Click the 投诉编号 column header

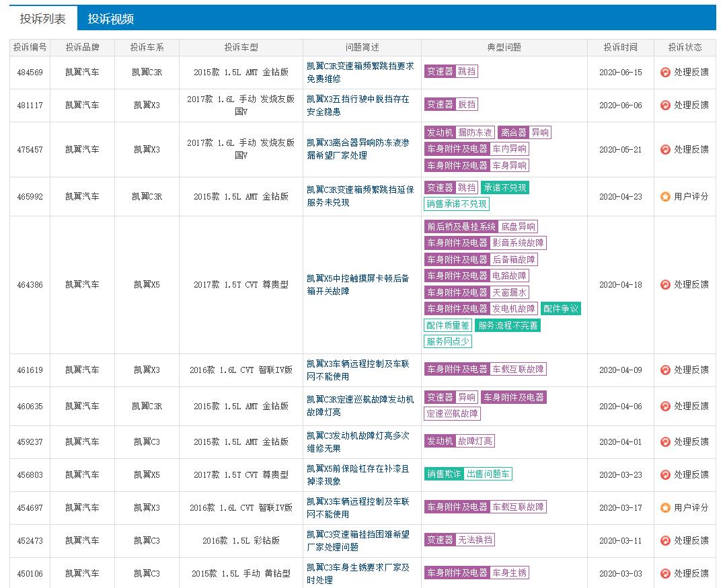[30, 47]
